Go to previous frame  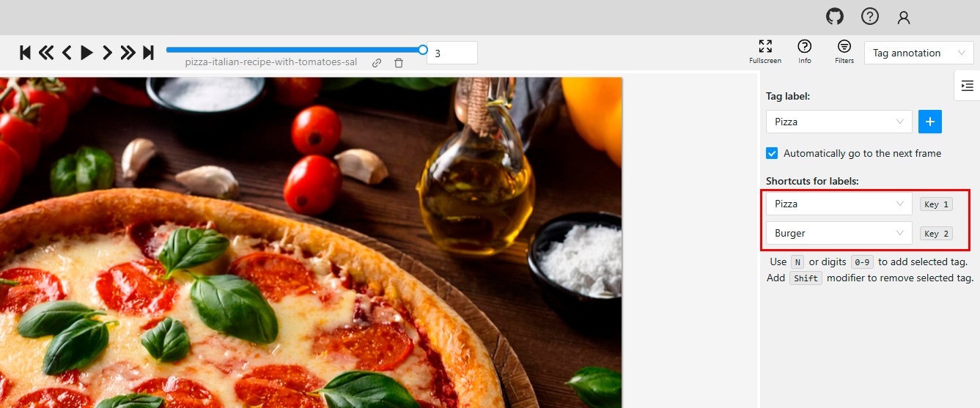pyautogui.click(x=67, y=53)
